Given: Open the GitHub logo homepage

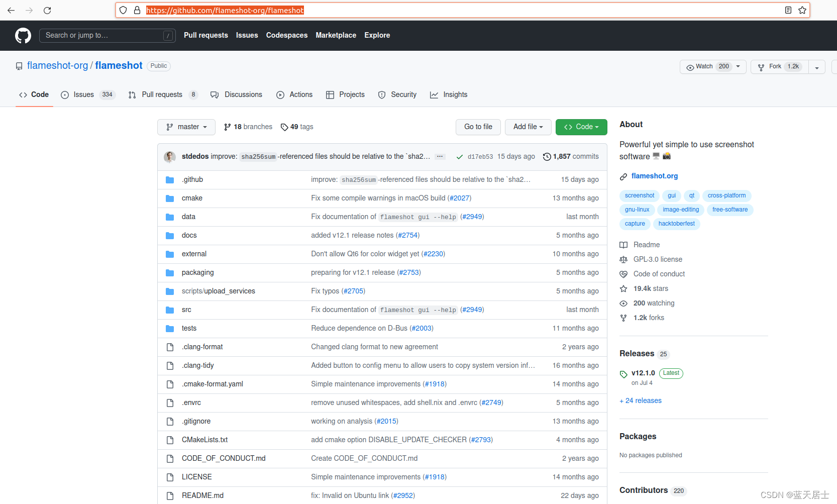Looking at the screenshot, I should (x=23, y=36).
